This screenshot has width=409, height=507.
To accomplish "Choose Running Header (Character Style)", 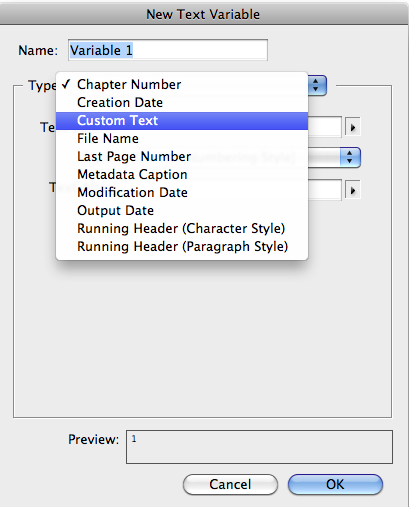I will (x=182, y=229).
